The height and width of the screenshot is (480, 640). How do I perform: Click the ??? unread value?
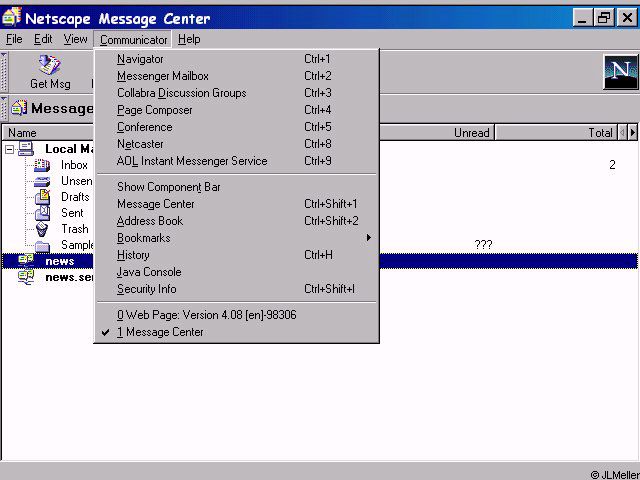pos(483,244)
